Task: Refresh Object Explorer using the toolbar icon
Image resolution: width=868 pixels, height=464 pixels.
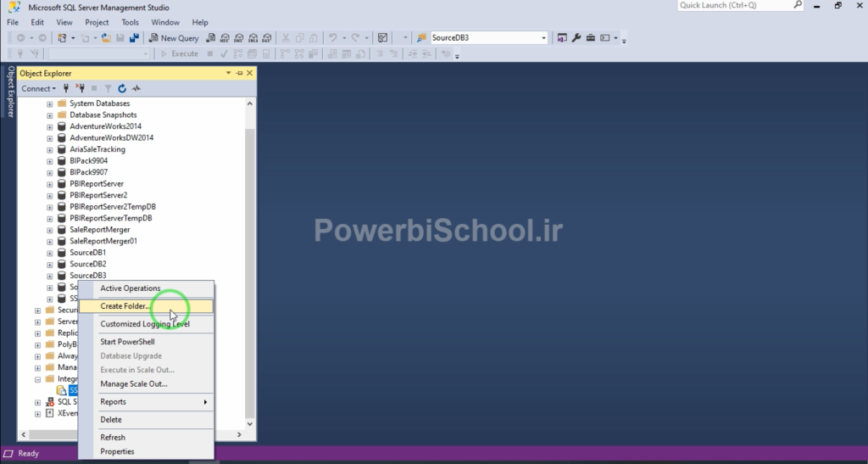Action: pos(122,88)
